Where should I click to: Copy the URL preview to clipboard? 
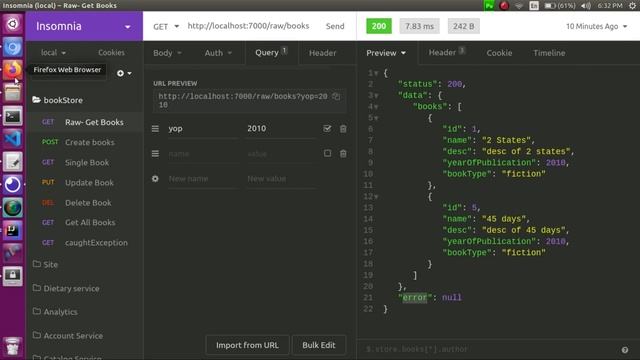click(x=336, y=96)
